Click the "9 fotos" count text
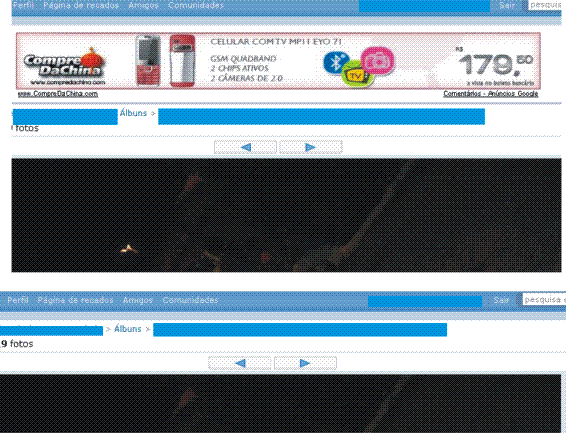Viewport: 566px width, 433px height. point(17,344)
